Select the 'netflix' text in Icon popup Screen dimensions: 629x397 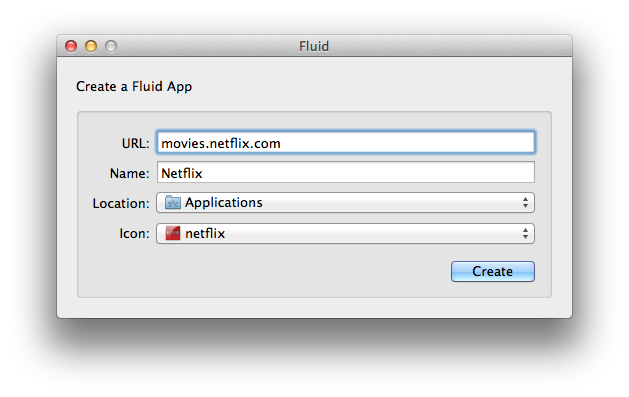point(205,233)
